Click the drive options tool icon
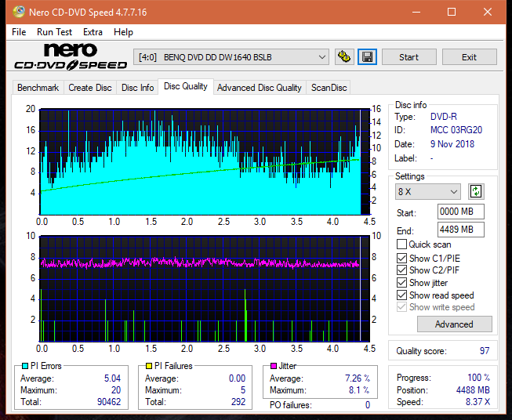 coord(344,57)
